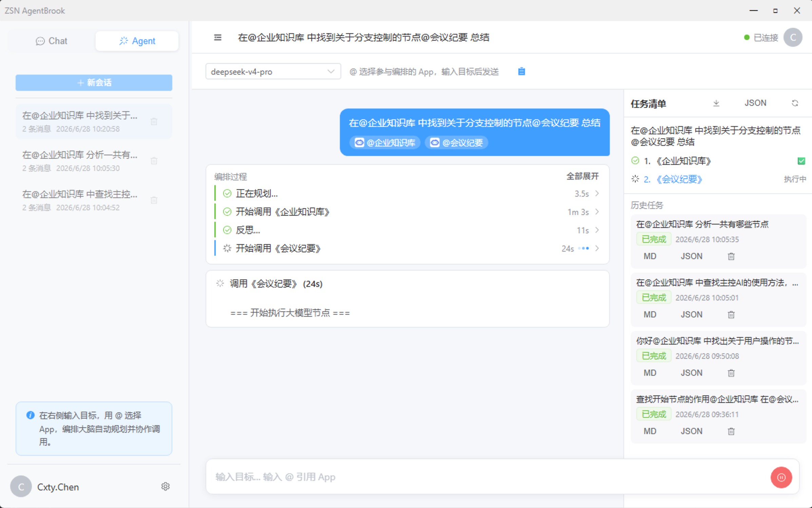Delete history task dated 09:36:11

(x=731, y=431)
